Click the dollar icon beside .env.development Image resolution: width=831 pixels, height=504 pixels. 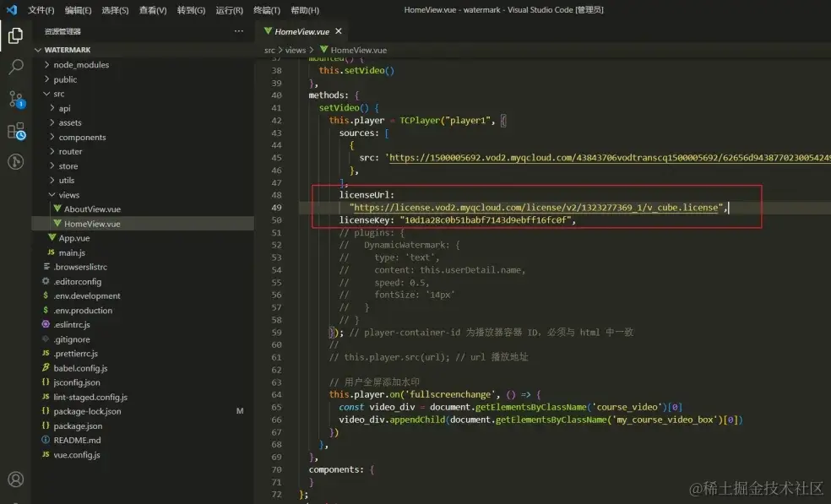pos(46,295)
